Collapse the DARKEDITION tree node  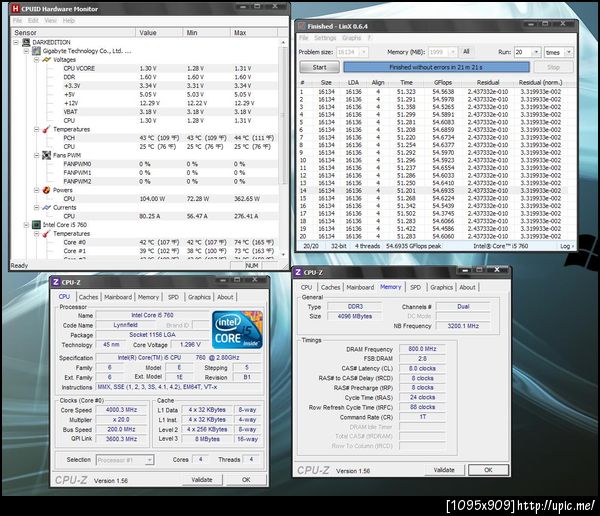coord(16,42)
